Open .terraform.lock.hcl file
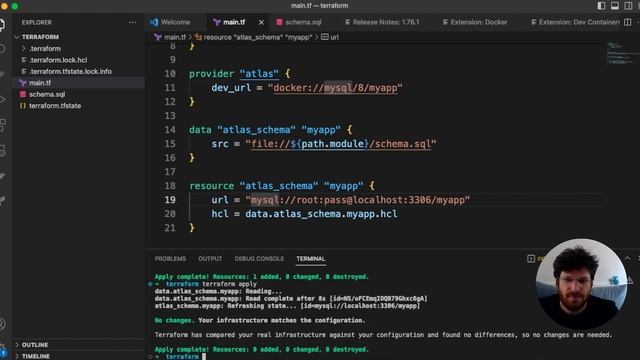Image resolution: width=640 pixels, height=360 pixels. point(58,60)
